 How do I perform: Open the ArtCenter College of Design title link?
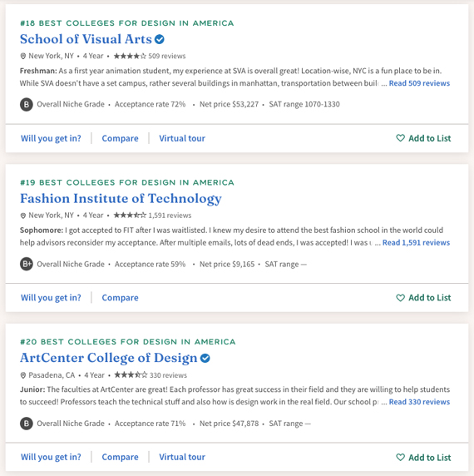point(109,358)
